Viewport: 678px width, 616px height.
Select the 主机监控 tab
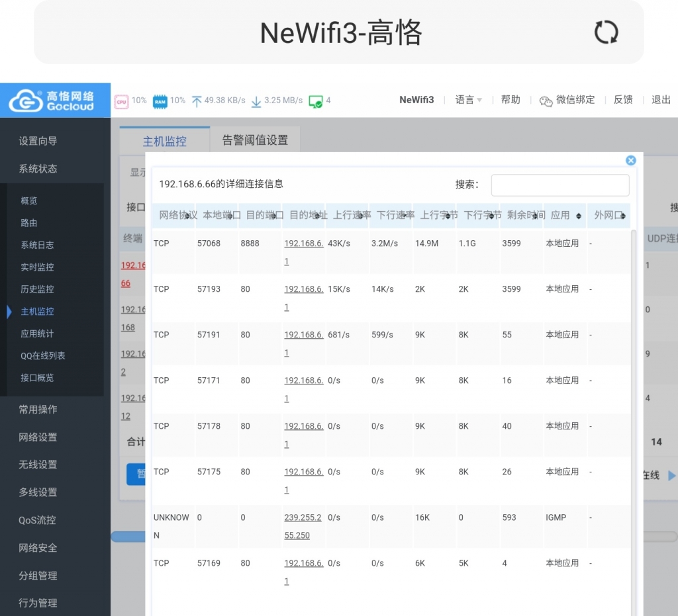point(164,141)
